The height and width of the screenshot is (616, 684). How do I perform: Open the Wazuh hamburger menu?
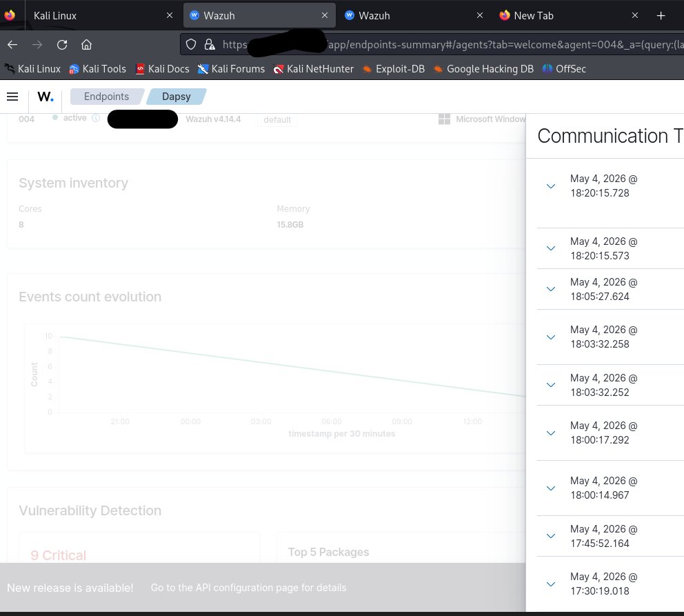[12, 97]
